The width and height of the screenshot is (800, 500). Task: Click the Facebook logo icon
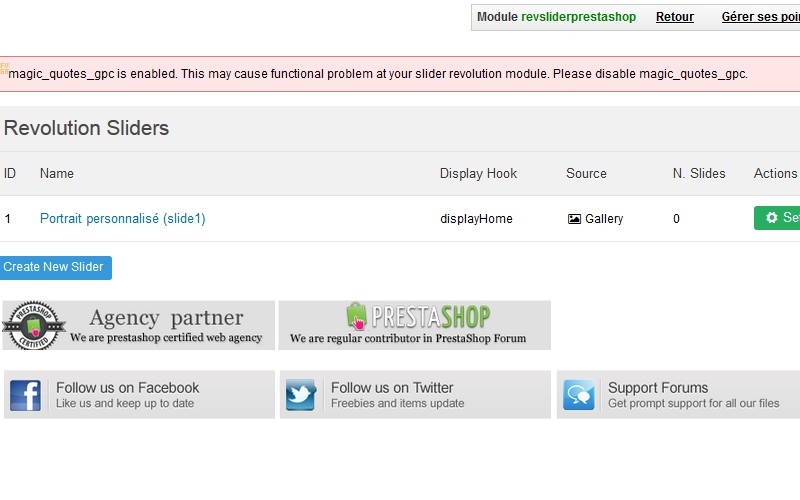tap(25, 395)
